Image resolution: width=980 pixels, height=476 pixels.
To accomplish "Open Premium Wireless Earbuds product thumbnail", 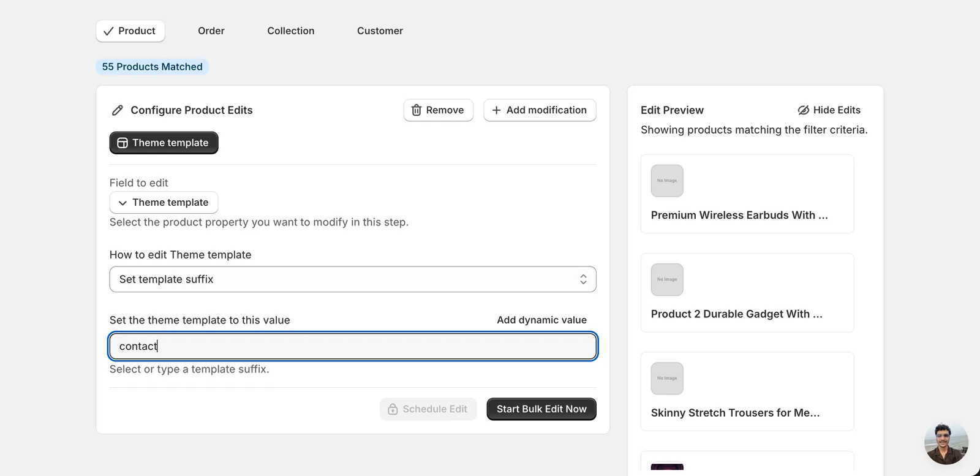I will click(x=667, y=181).
